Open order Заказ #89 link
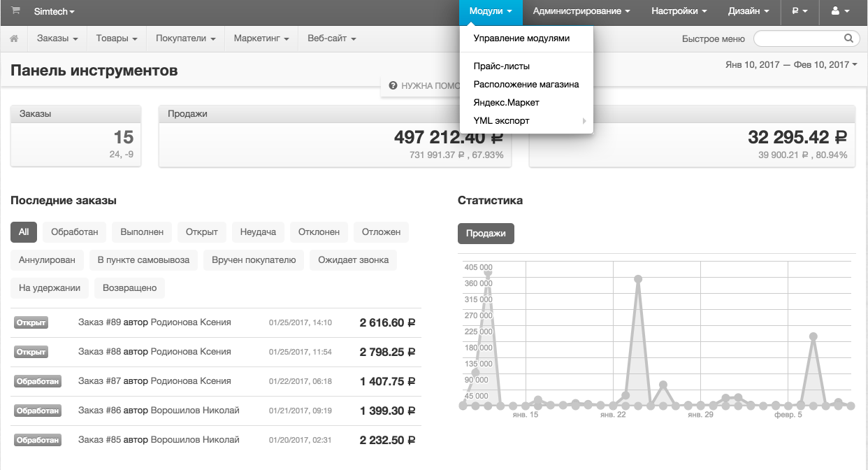This screenshot has height=470, width=868. coord(99,322)
